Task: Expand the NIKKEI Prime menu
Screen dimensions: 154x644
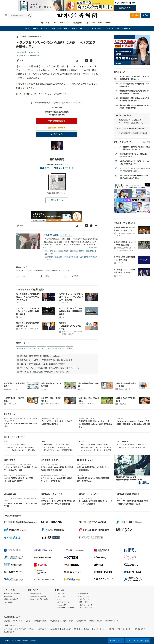Action: [x=105, y=23]
